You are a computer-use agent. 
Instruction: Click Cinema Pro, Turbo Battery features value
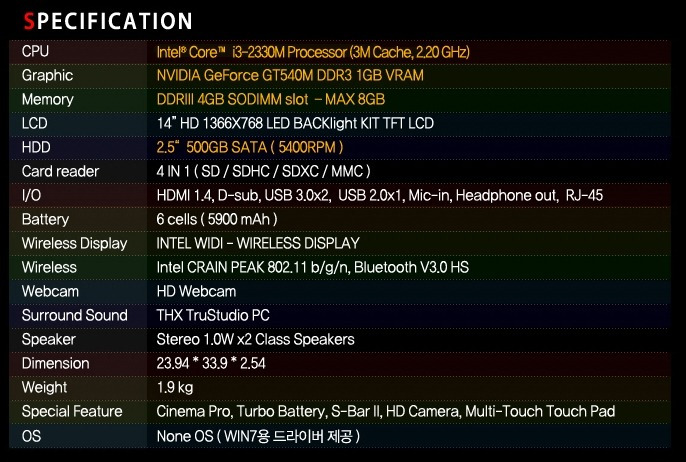point(386,411)
